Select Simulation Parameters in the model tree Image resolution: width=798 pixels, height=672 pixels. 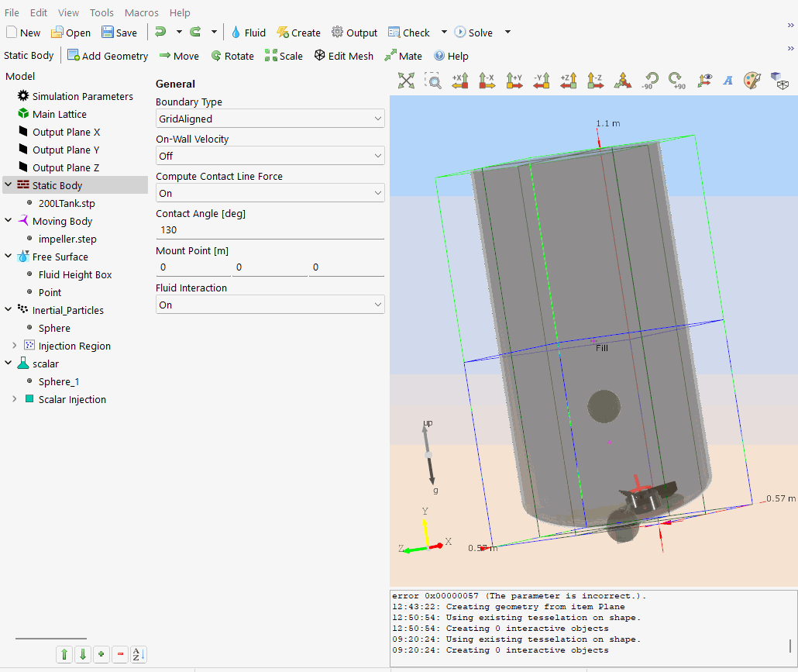point(82,96)
